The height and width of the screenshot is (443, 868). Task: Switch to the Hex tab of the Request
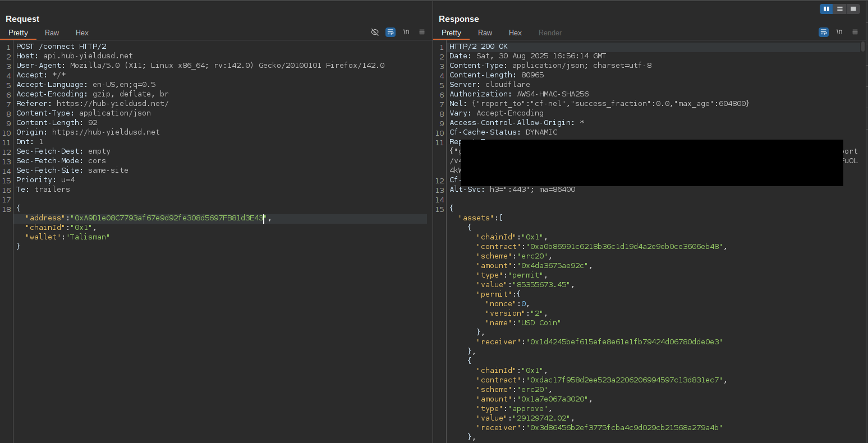82,33
